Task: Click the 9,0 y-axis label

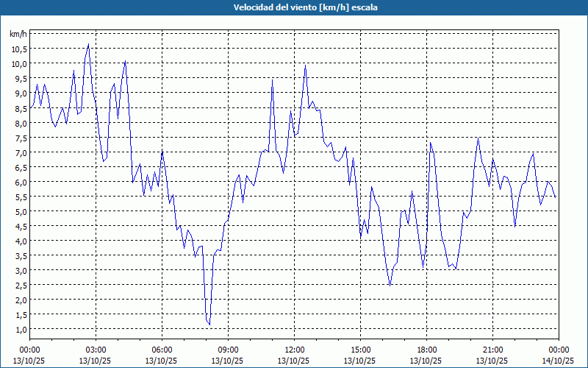Action: 19,93
